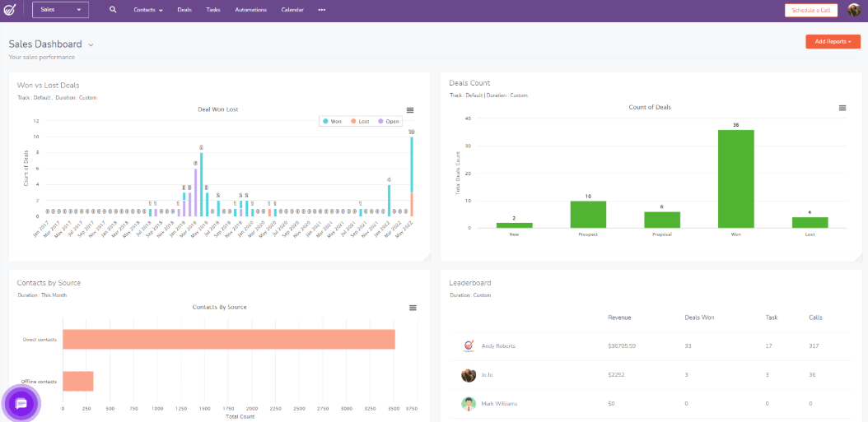Open Contacts By Source chart hamburger menu

pyautogui.click(x=413, y=308)
